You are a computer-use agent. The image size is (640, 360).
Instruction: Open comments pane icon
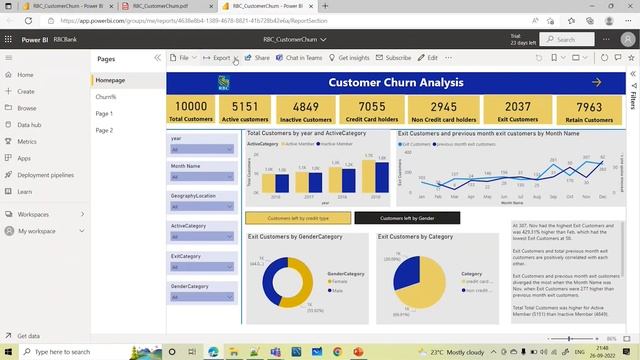coord(618,58)
